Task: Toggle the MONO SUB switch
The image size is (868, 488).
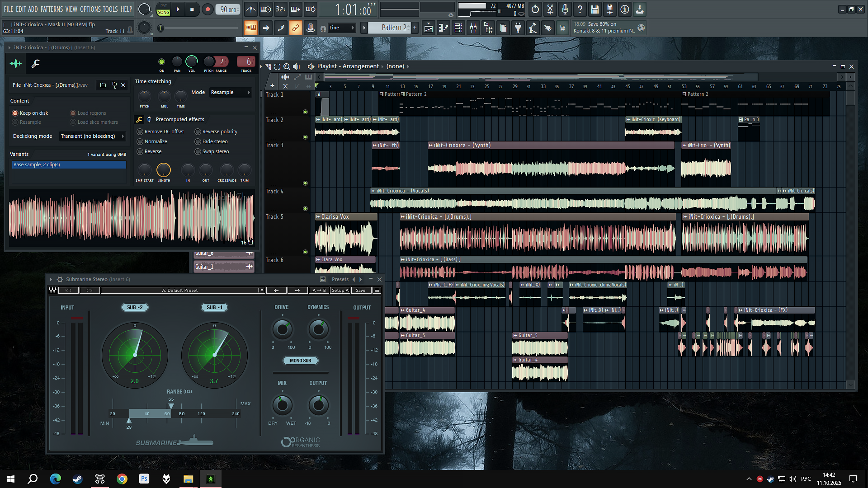Action: point(301,361)
